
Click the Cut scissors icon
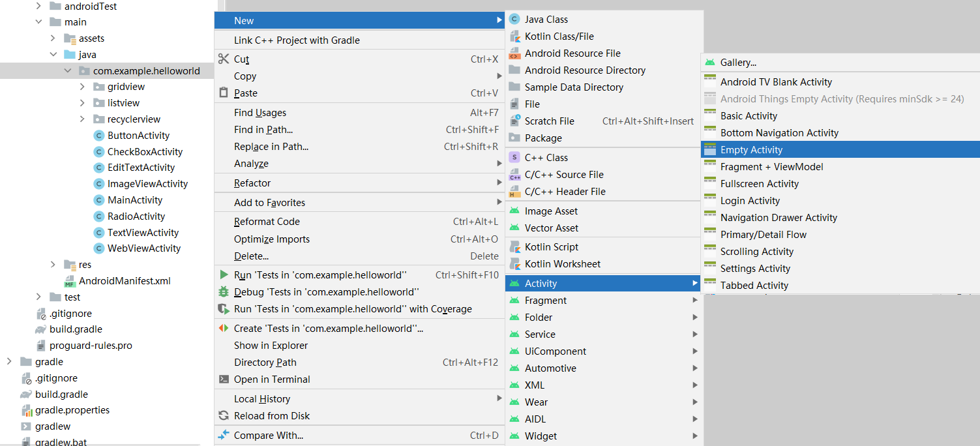[224, 59]
